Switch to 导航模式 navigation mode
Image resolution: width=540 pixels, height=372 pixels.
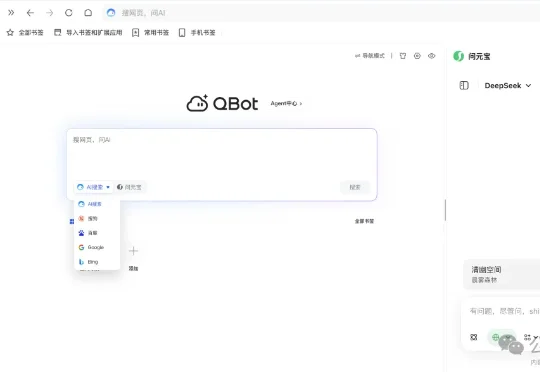coord(370,56)
